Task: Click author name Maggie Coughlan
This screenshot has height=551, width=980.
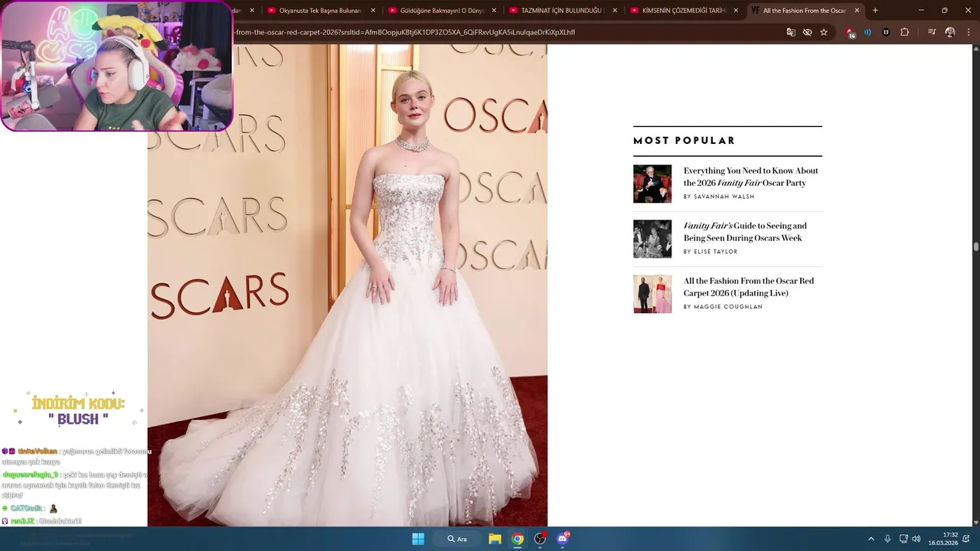Action: click(728, 307)
